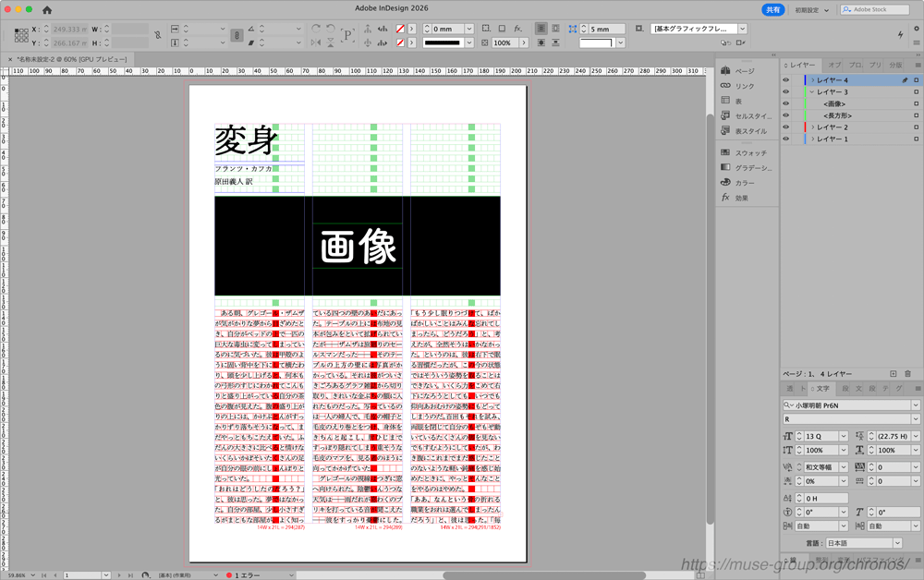The height and width of the screenshot is (580, 924).
Task: Create a new layer with the plus icon
Action: click(893, 373)
